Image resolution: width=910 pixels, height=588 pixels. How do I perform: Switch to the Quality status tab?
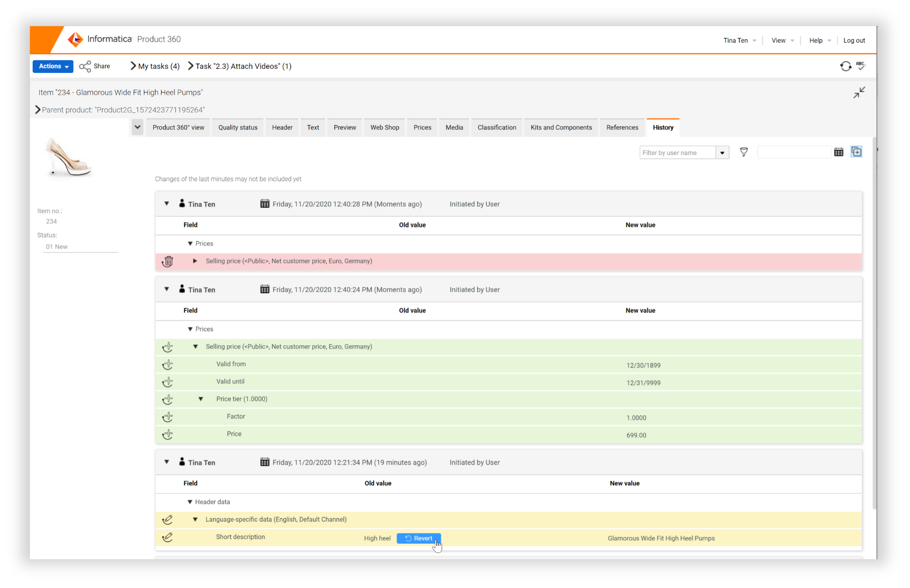238,128
